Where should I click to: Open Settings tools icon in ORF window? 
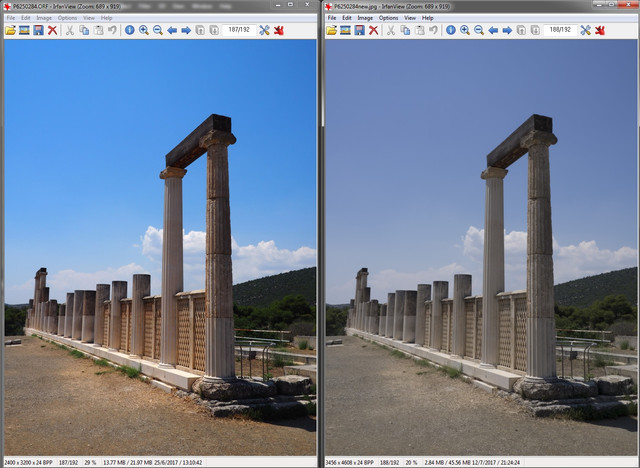(x=264, y=30)
